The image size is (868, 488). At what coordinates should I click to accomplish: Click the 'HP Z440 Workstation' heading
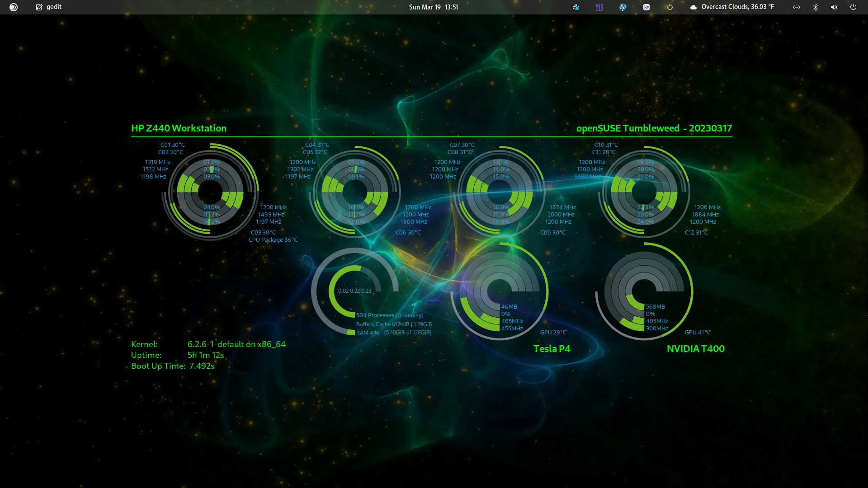tap(179, 128)
